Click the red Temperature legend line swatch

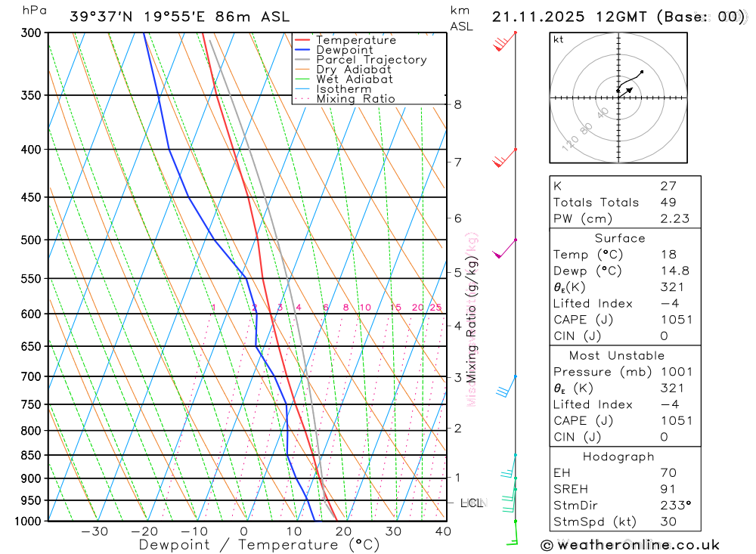[302, 40]
